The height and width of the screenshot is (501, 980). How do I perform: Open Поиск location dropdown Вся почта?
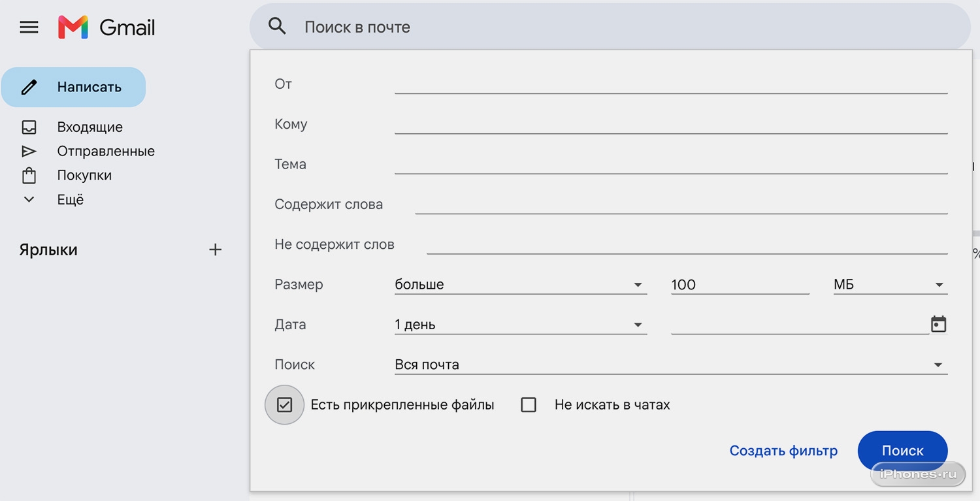[x=671, y=364]
